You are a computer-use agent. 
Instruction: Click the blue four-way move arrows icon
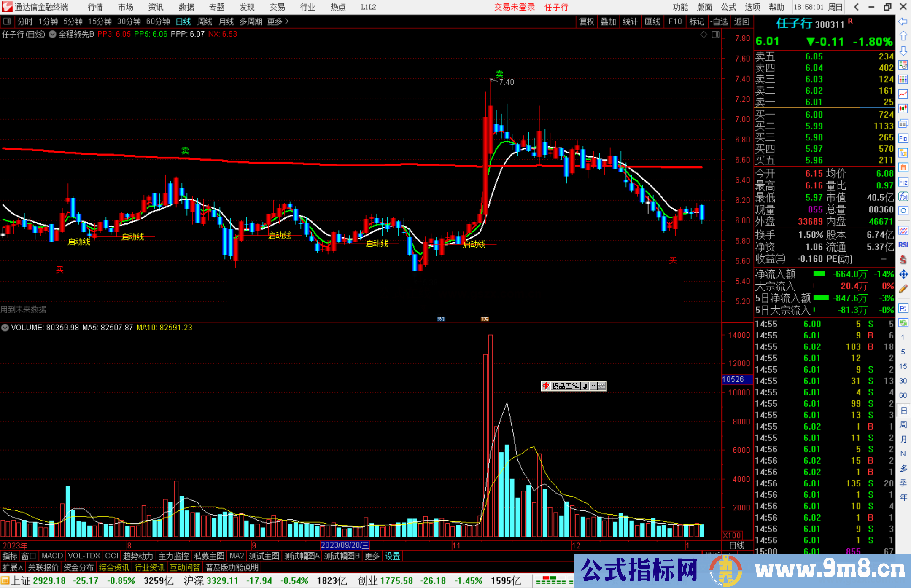tap(903, 274)
